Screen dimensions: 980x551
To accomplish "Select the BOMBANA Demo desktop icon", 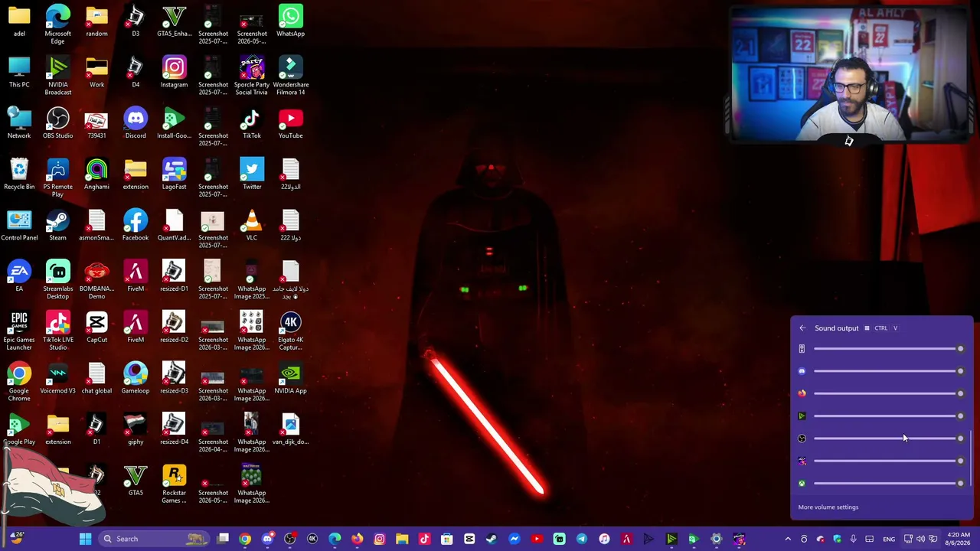I will (x=96, y=279).
